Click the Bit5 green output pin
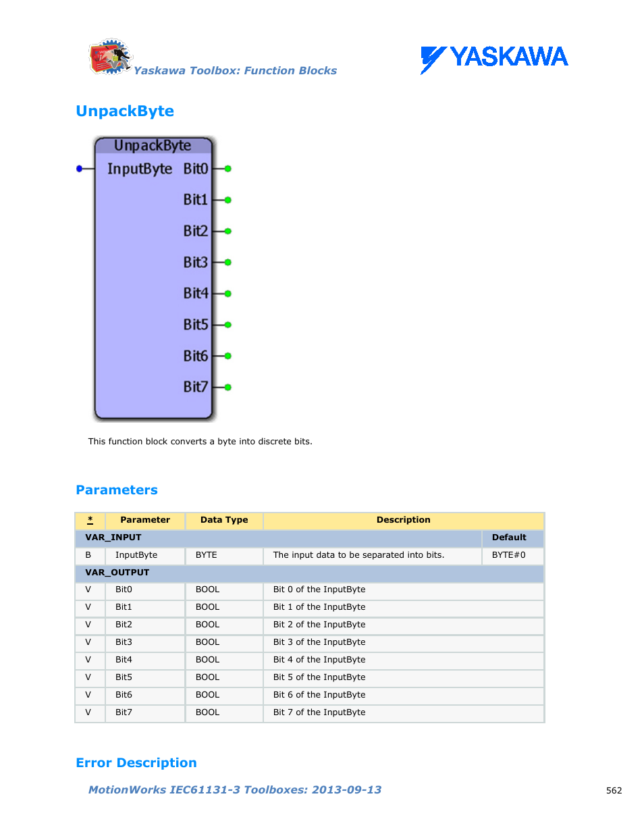Screen dimensions: 644x834 click(x=228, y=325)
